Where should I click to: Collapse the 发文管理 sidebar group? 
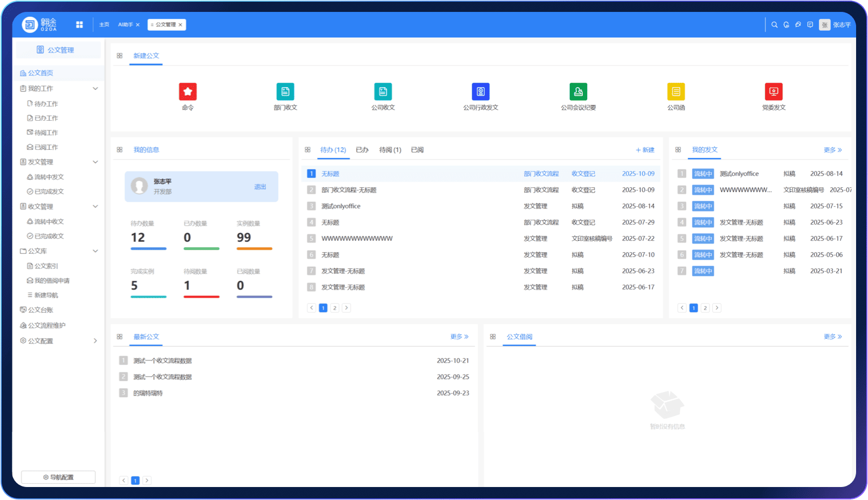[95, 162]
